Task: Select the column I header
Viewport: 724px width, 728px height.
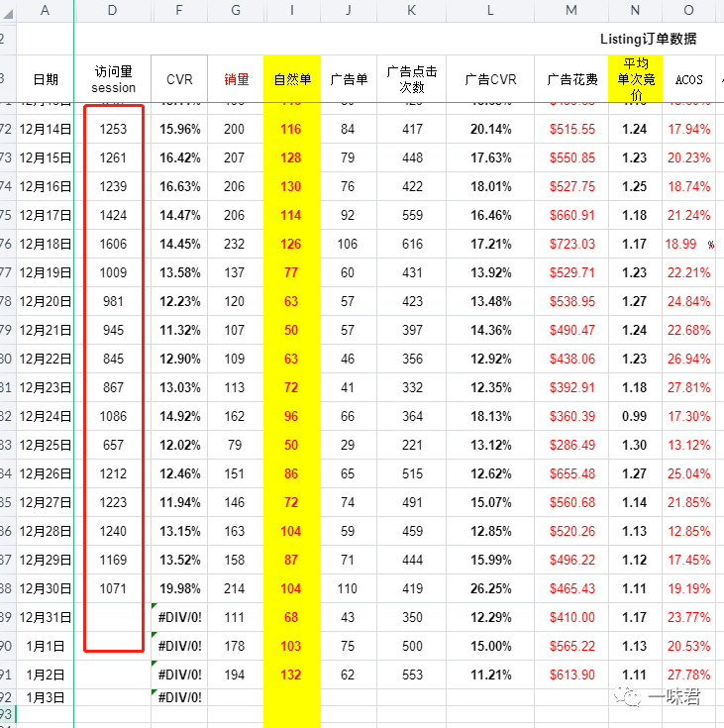Action: (x=292, y=11)
